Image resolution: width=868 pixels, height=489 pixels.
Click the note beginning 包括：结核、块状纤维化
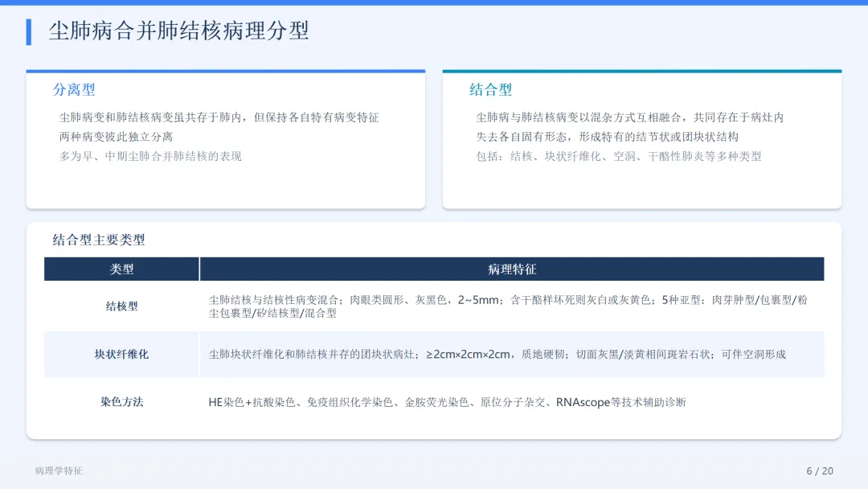(619, 156)
